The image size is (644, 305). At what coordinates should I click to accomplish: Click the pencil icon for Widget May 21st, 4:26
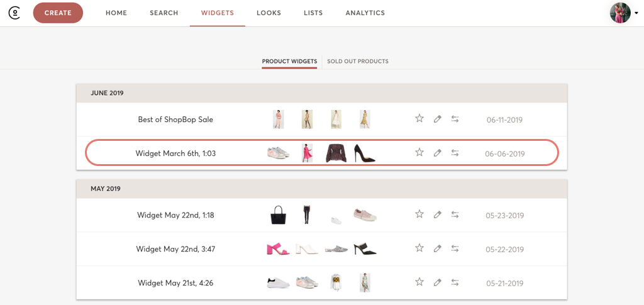[x=437, y=282]
